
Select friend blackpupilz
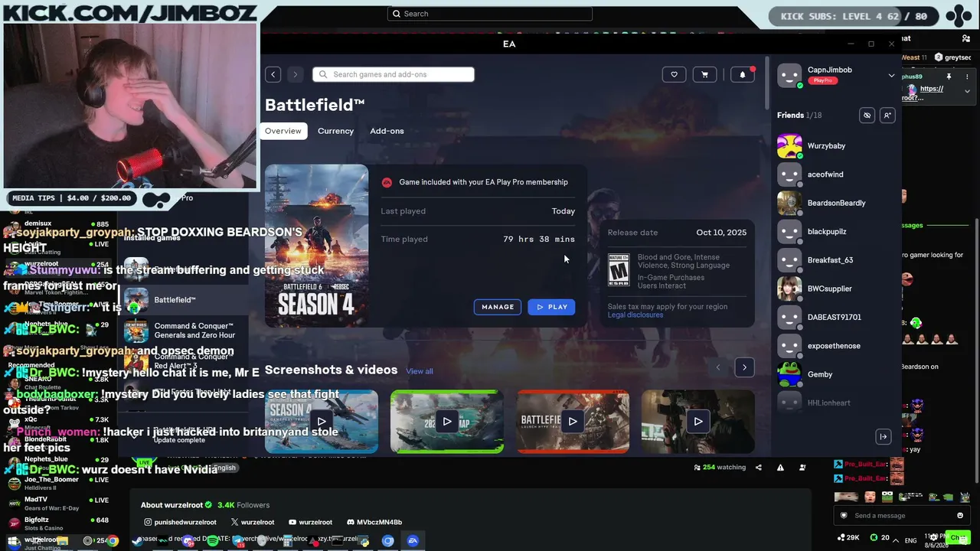coord(835,231)
